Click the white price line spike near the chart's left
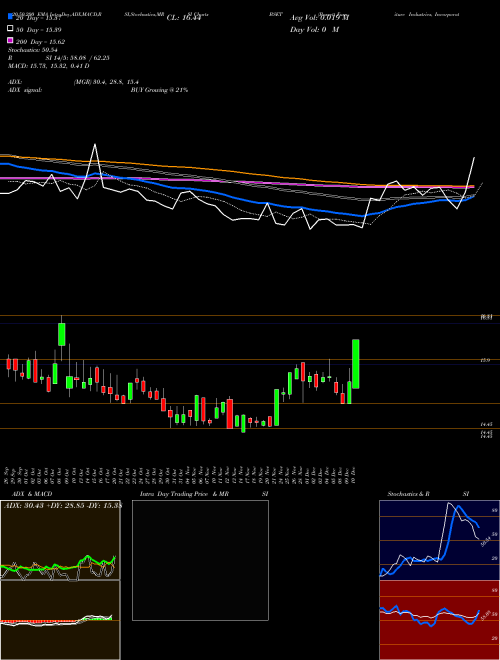This screenshot has width=500, height=660. click(95, 144)
